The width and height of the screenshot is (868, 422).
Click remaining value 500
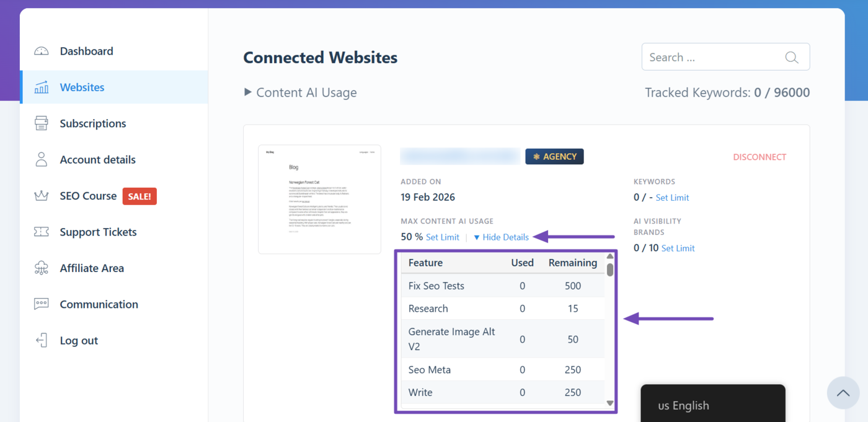[x=573, y=286]
